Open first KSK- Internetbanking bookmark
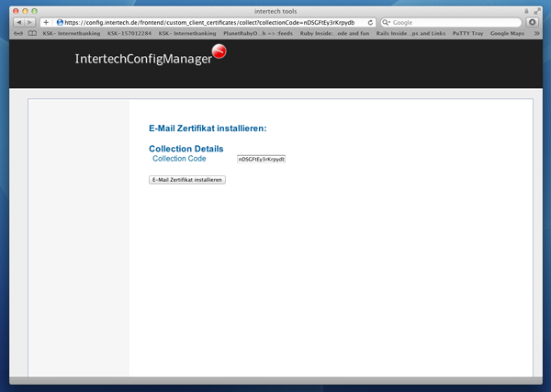The height and width of the screenshot is (392, 551). click(x=72, y=33)
